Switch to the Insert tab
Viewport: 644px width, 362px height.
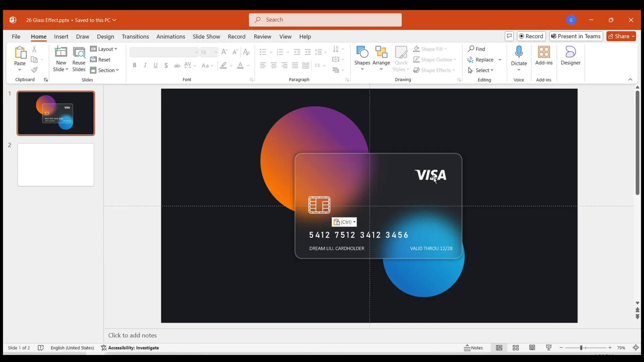click(x=61, y=37)
